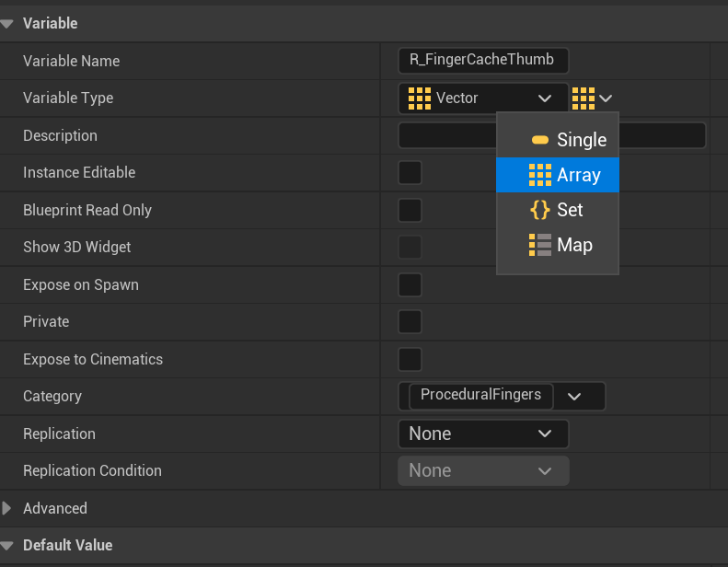The image size is (728, 567).
Task: Edit the R_FingerCacheThumb variable name field
Action: [483, 61]
